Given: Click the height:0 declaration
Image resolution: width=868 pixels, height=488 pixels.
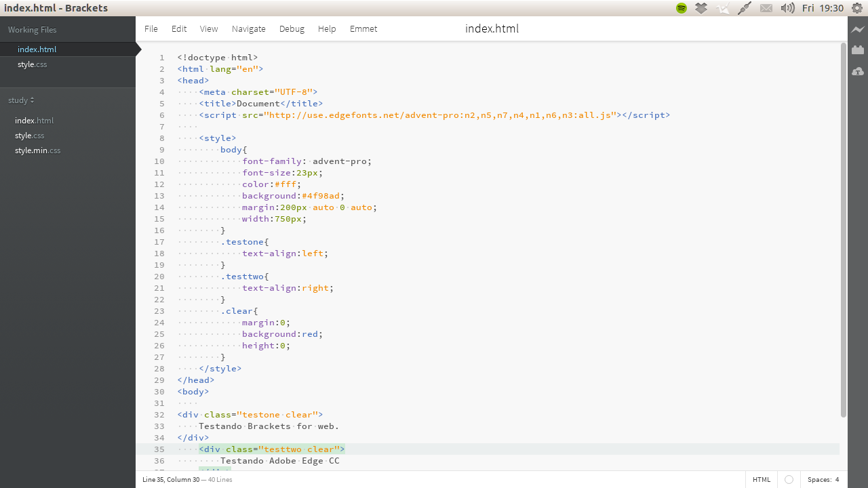Looking at the screenshot, I should (267, 346).
